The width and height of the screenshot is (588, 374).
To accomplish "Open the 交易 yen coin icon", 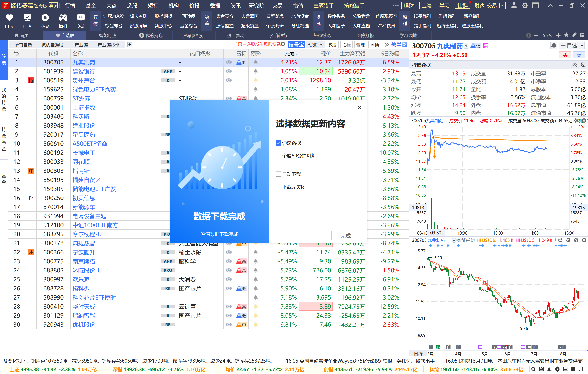I will coord(45,18).
